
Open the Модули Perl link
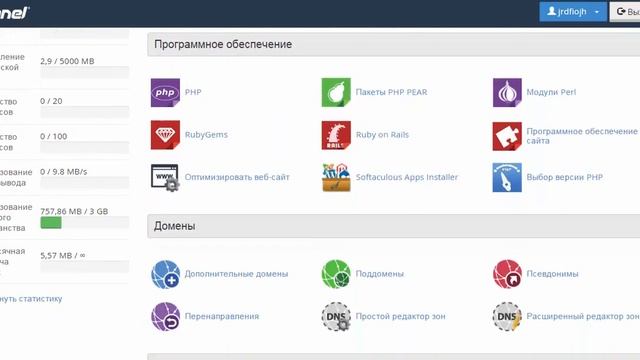pos(551,92)
